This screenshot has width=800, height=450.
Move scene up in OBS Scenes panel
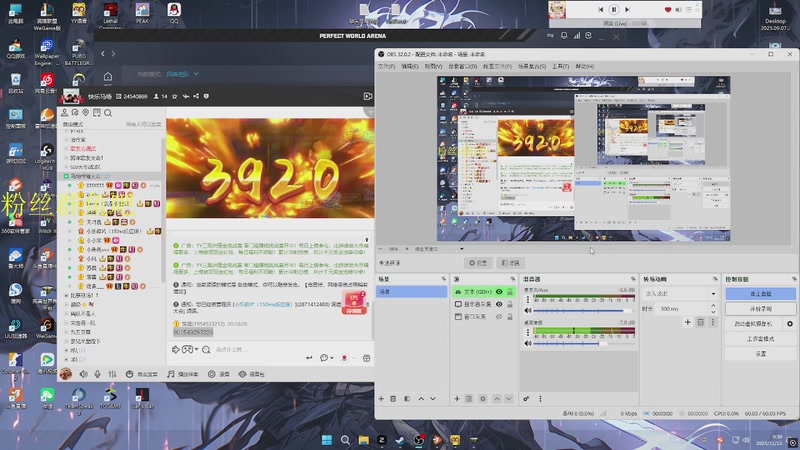click(421, 398)
